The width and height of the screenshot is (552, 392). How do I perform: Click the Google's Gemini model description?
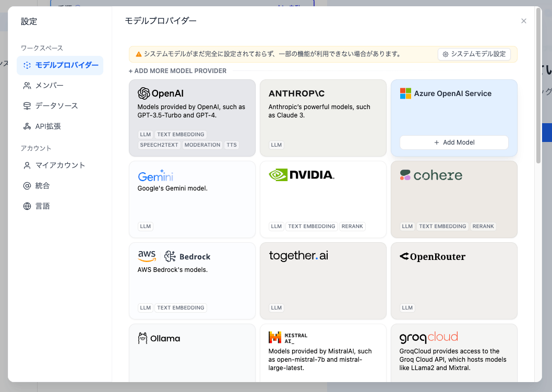(173, 188)
